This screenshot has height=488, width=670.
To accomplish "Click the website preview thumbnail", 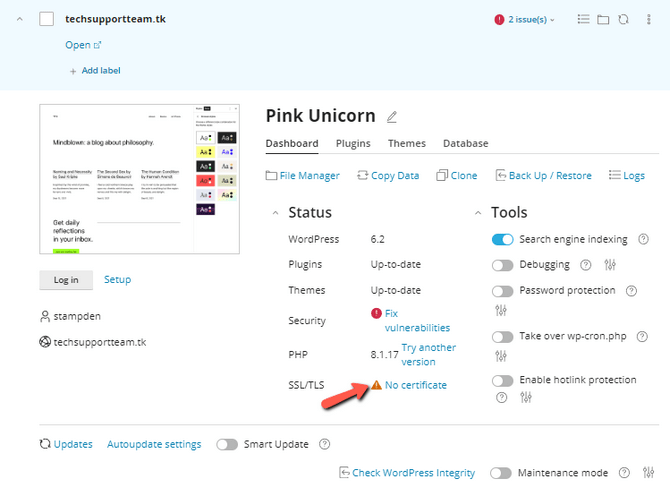I will pos(140,179).
